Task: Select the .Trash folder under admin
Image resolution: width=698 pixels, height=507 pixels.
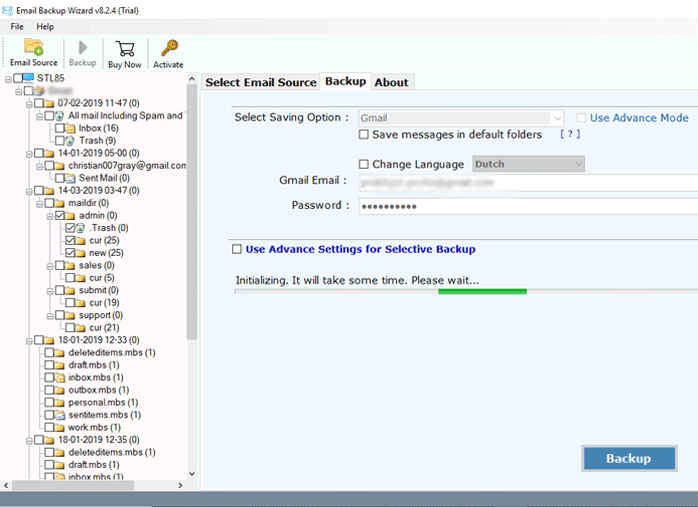Action: point(81,228)
